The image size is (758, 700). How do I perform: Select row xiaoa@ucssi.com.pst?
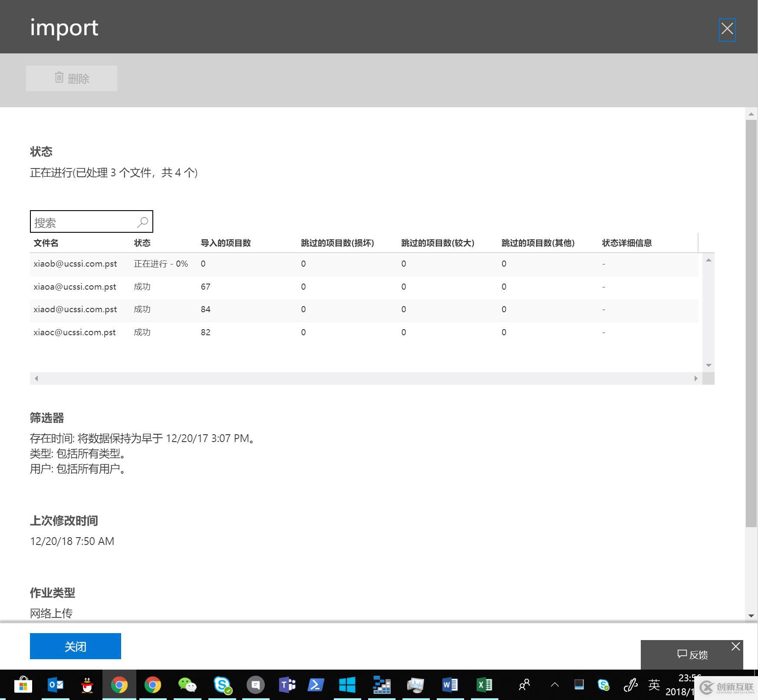[x=364, y=287]
